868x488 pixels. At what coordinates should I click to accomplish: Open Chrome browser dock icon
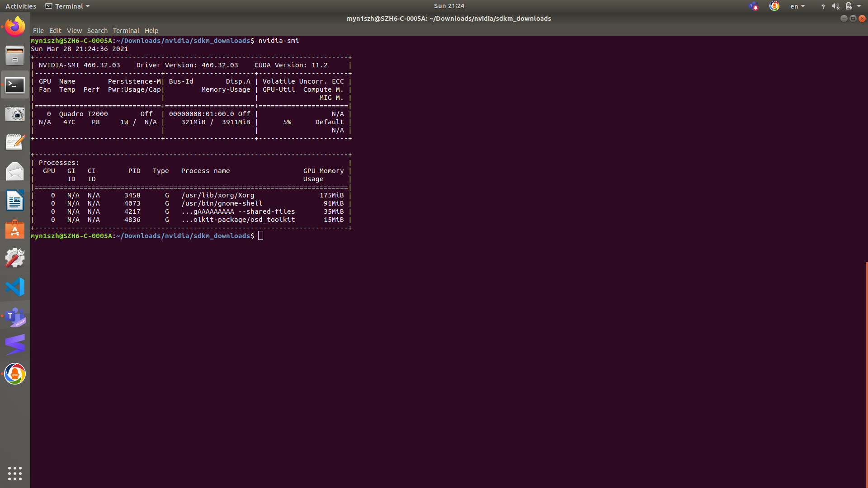(15, 374)
